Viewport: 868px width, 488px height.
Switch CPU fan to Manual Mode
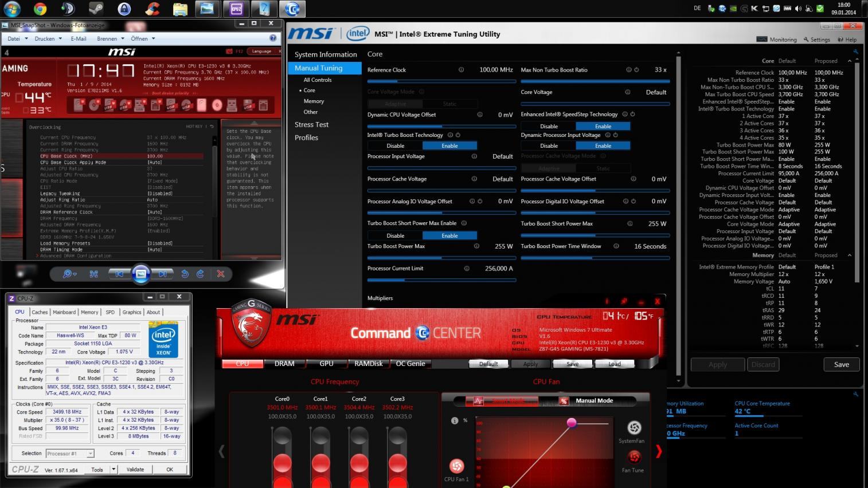(594, 400)
